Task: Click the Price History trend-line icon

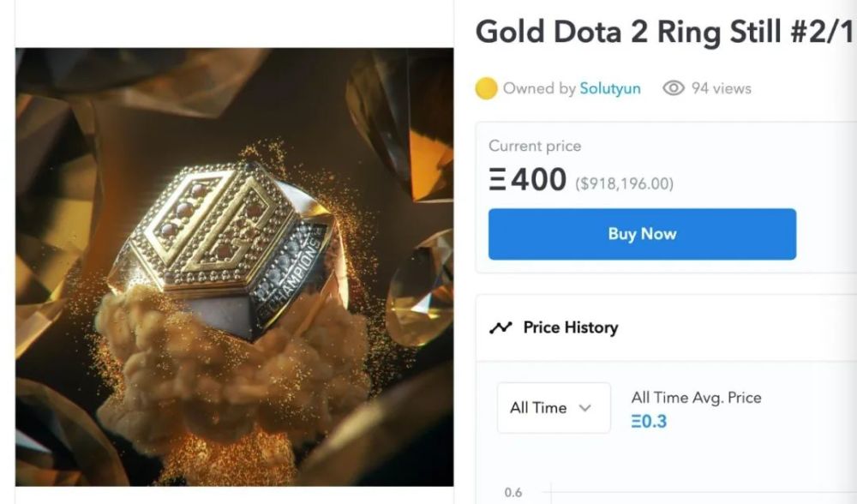Action: 500,327
